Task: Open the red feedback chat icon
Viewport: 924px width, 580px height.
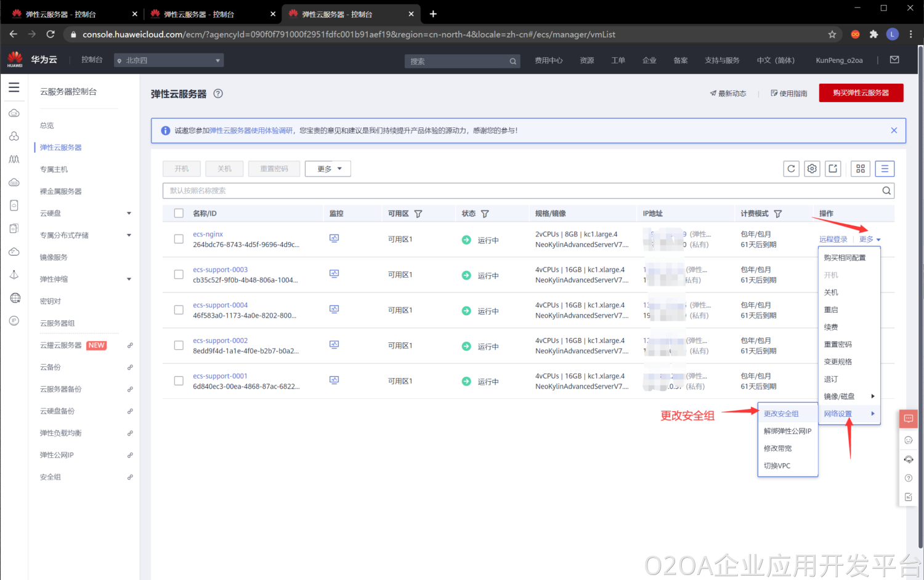Action: pos(909,419)
